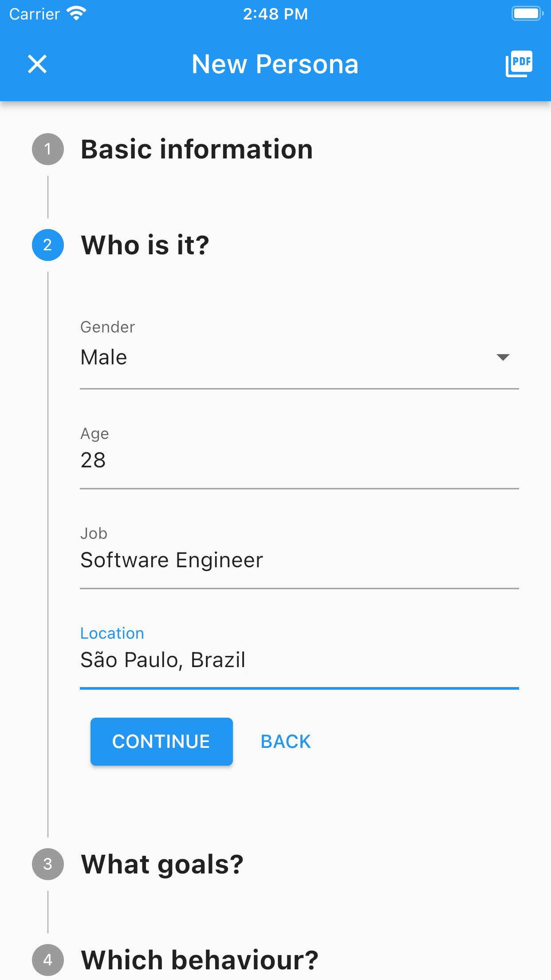Image resolution: width=551 pixels, height=980 pixels.
Task: Edit the Job field Software Engineer
Action: pyautogui.click(x=299, y=560)
